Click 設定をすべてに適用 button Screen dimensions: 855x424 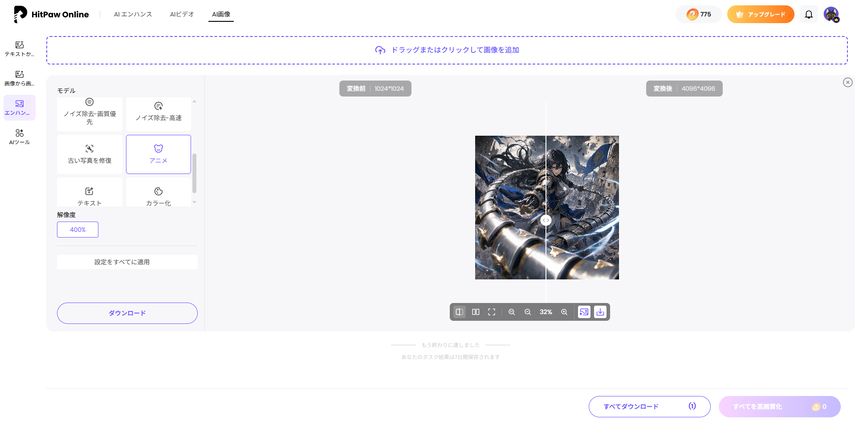tap(127, 262)
